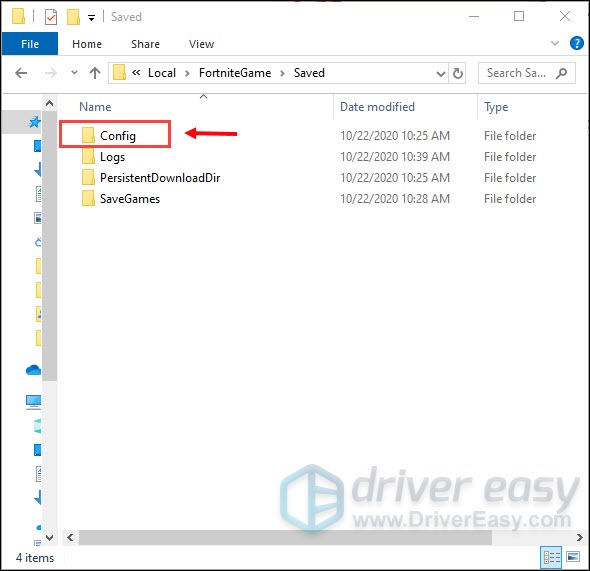
Task: Click the PersistentDownloadDir folder icon
Action: 88,177
